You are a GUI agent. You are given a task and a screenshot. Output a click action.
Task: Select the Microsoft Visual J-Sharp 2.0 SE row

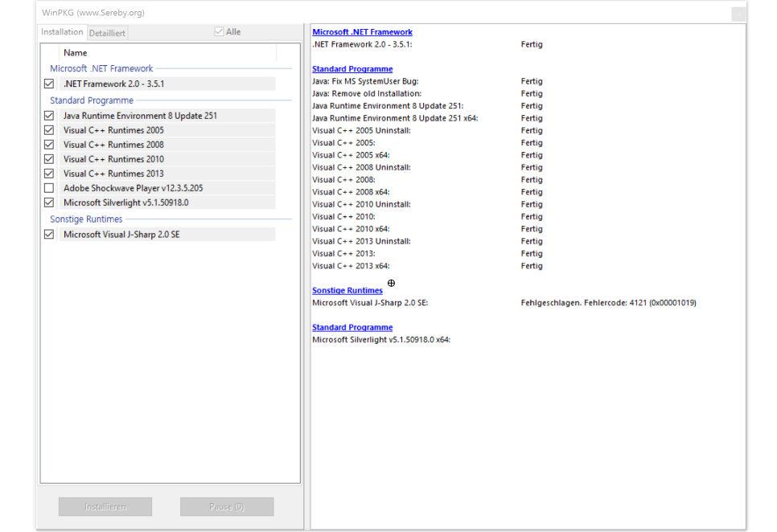(167, 234)
